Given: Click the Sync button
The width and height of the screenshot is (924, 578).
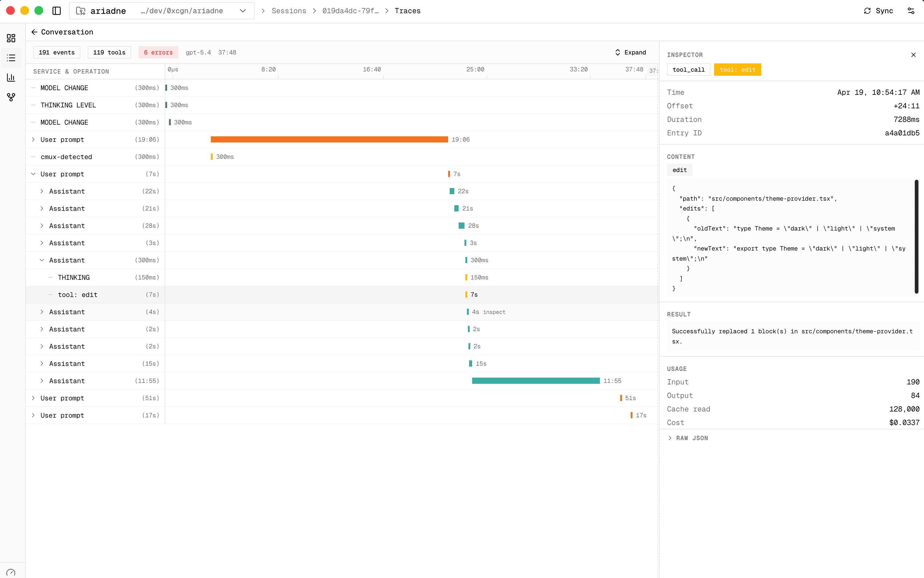Looking at the screenshot, I should coord(879,11).
